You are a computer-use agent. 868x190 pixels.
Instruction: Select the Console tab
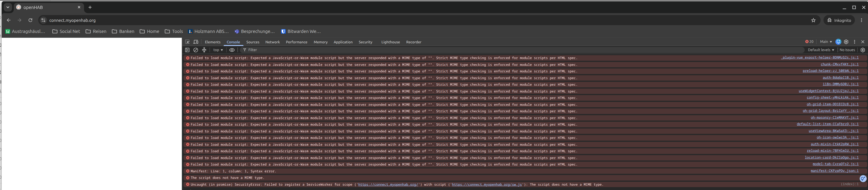(233, 42)
